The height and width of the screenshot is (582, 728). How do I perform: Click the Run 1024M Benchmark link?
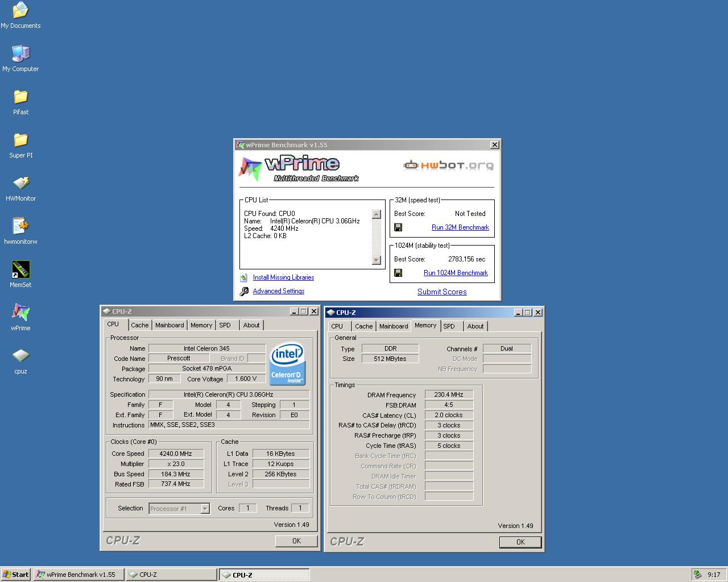pos(456,273)
